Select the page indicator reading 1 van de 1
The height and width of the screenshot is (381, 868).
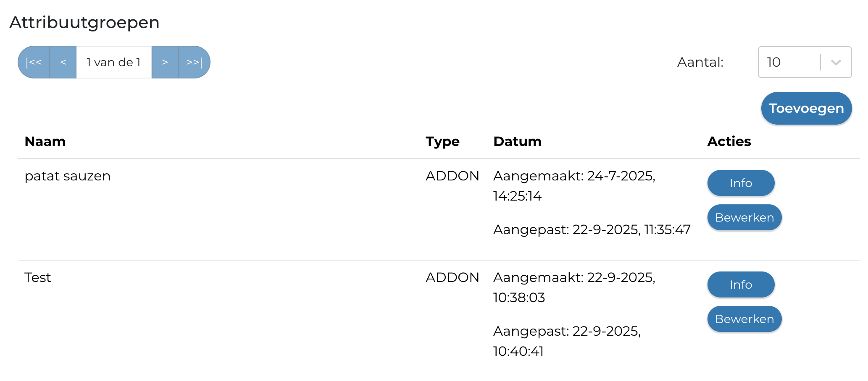pyautogui.click(x=113, y=62)
